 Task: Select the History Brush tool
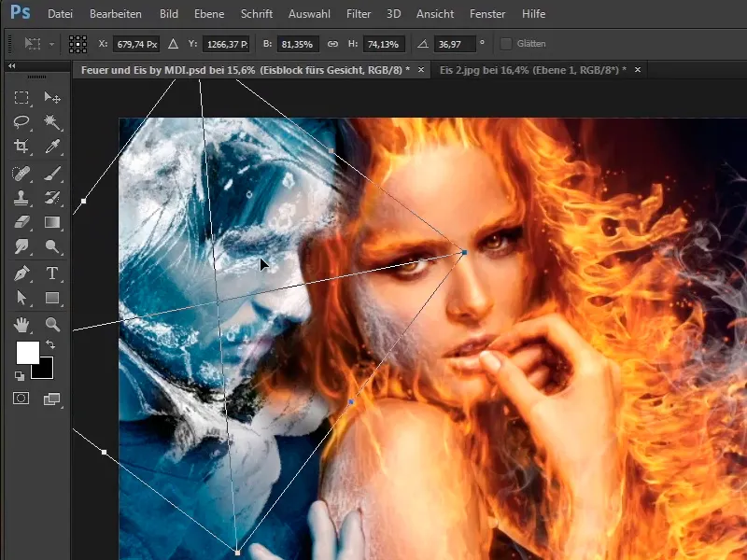point(52,198)
